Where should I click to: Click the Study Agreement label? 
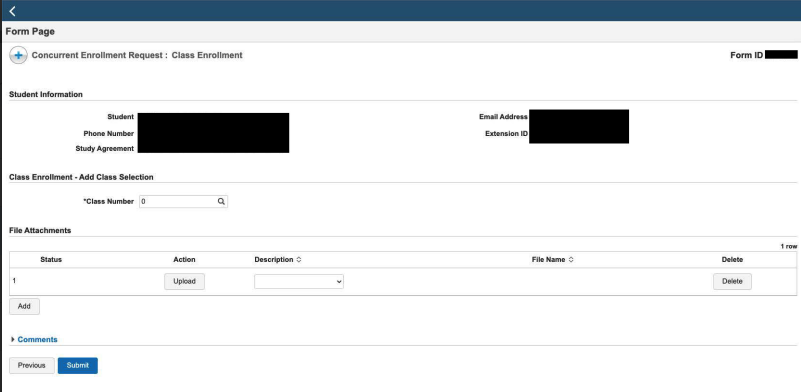click(105, 149)
